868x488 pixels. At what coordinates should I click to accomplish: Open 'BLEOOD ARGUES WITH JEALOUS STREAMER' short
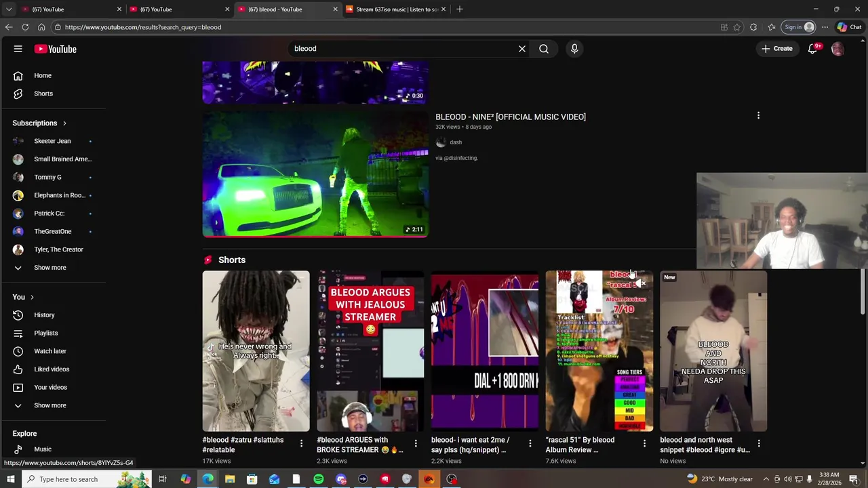370,351
